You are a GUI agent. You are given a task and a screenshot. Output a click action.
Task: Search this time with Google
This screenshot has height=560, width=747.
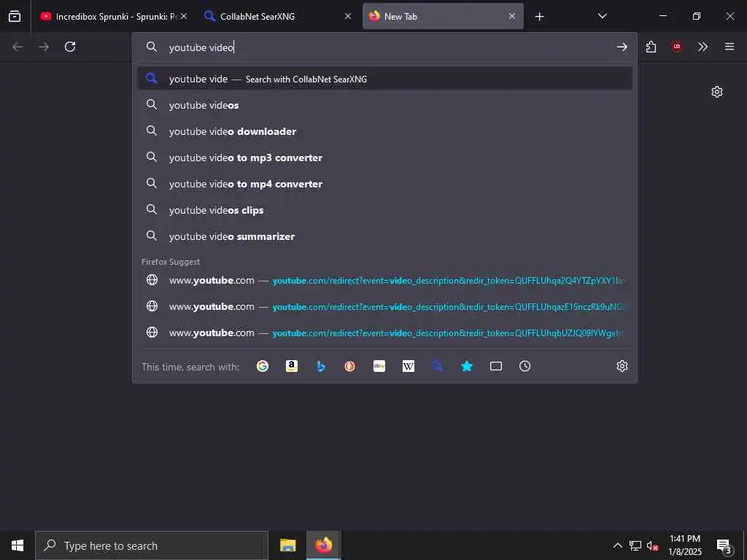point(263,366)
